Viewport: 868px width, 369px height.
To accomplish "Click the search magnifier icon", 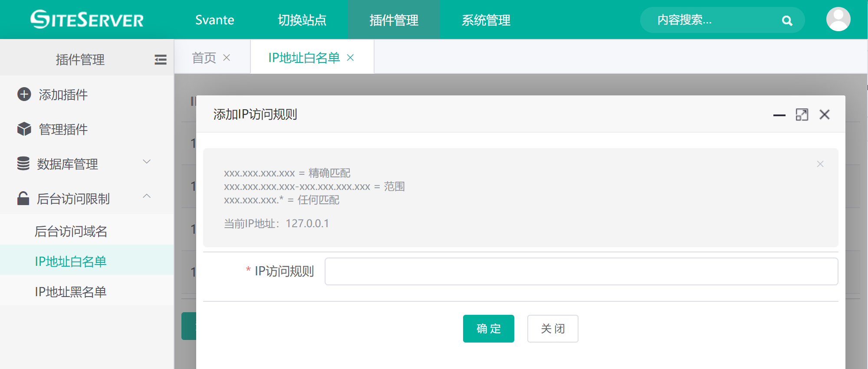I will click(x=787, y=20).
